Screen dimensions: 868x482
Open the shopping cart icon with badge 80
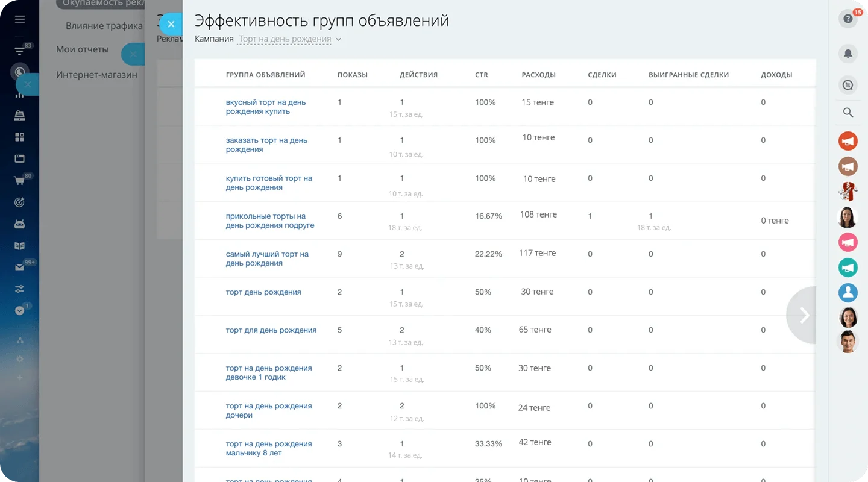pos(20,180)
